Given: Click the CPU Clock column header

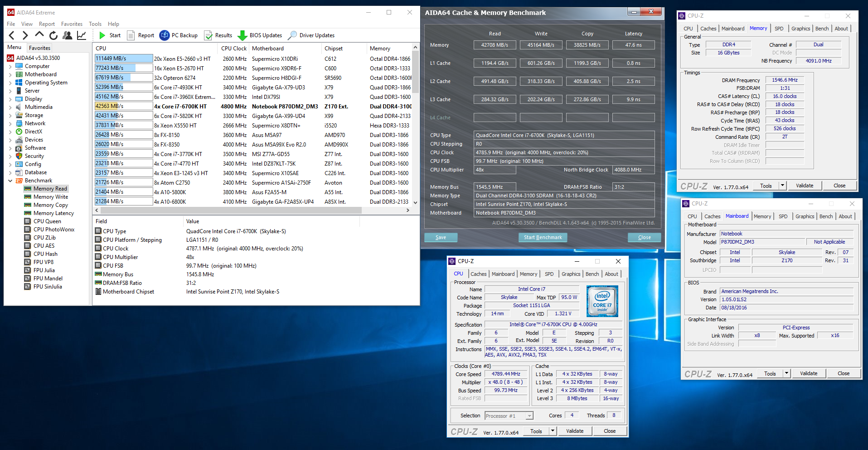Looking at the screenshot, I should [233, 49].
